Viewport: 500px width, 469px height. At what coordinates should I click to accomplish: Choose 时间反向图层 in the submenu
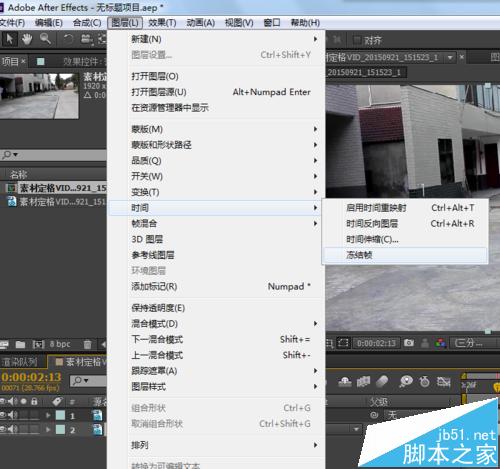tap(405, 224)
